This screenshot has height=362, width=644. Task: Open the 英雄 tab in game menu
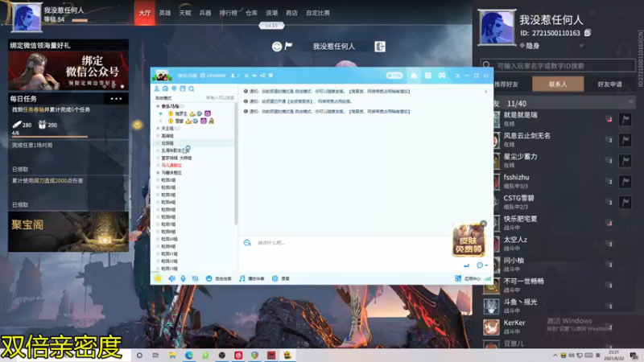click(165, 13)
